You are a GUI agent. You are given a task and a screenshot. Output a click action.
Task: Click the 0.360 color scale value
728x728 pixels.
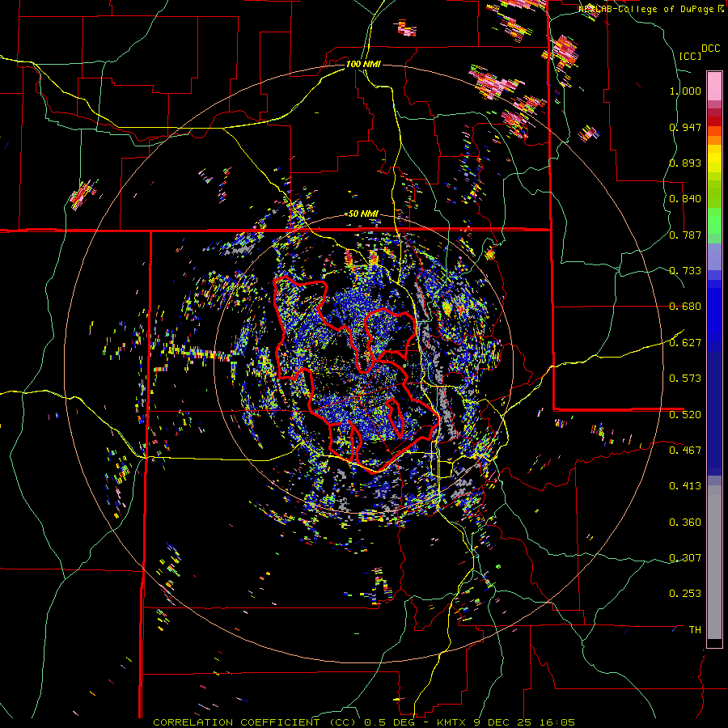(685, 523)
